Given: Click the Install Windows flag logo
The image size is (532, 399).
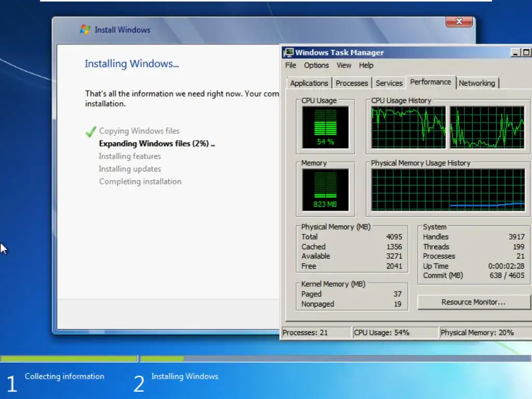Looking at the screenshot, I should coord(85,30).
